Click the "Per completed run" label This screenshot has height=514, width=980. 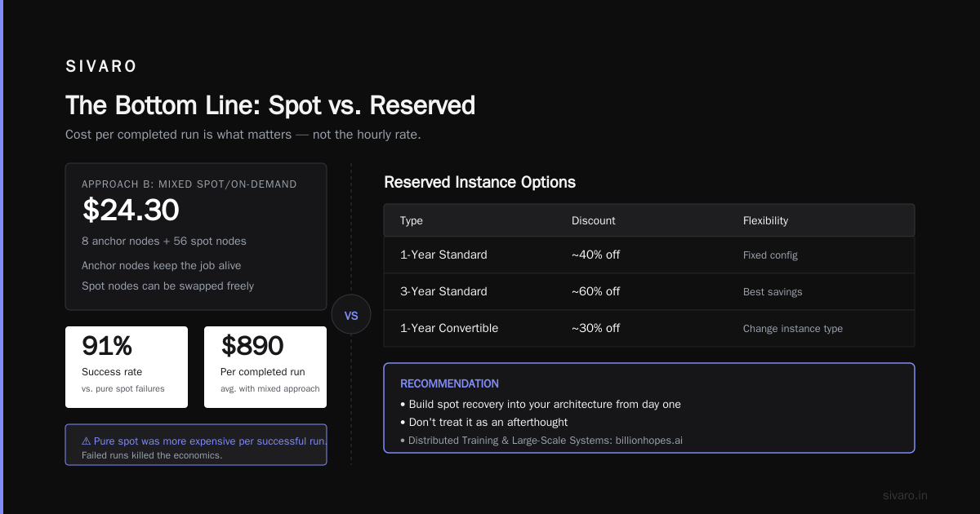pos(263,372)
